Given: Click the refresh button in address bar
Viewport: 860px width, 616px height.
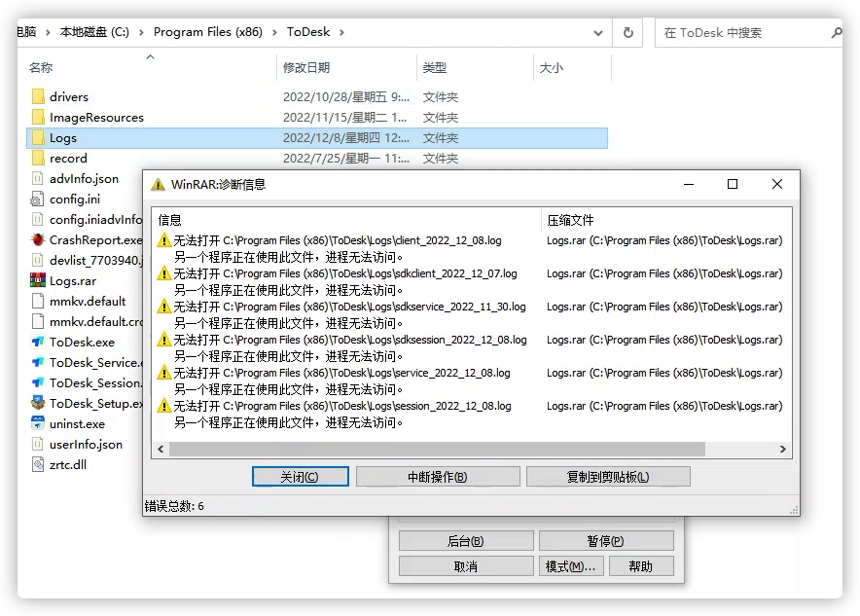Looking at the screenshot, I should [x=628, y=32].
